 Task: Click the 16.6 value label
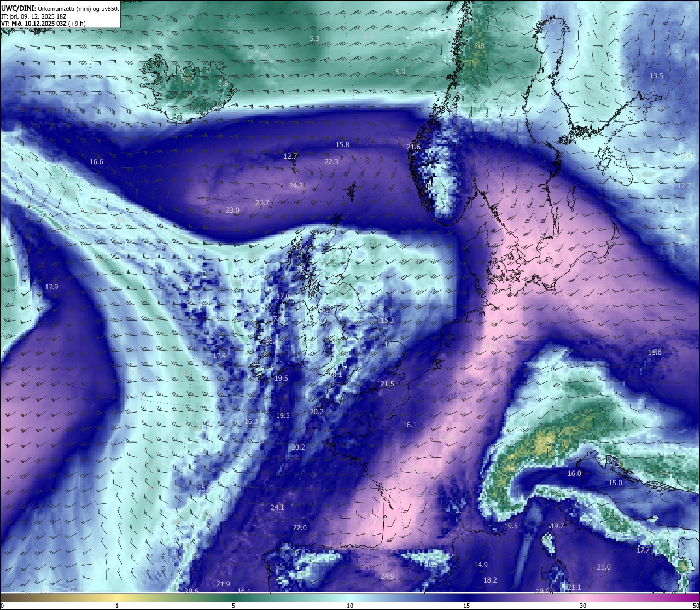tap(96, 161)
